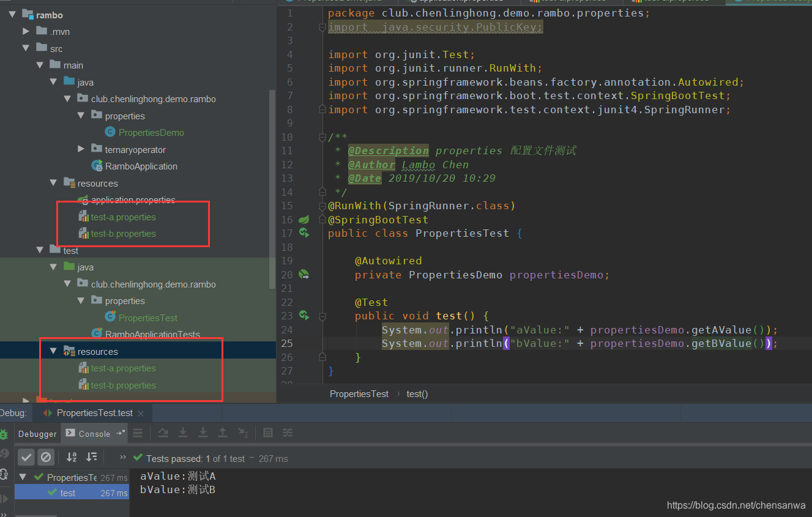This screenshot has width=812, height=517.
Task: Click the main resources folder icon
Action: [70, 183]
